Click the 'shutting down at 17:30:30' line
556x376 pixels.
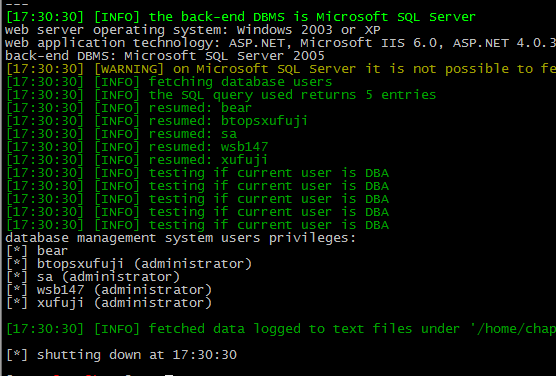pyautogui.click(x=121, y=355)
